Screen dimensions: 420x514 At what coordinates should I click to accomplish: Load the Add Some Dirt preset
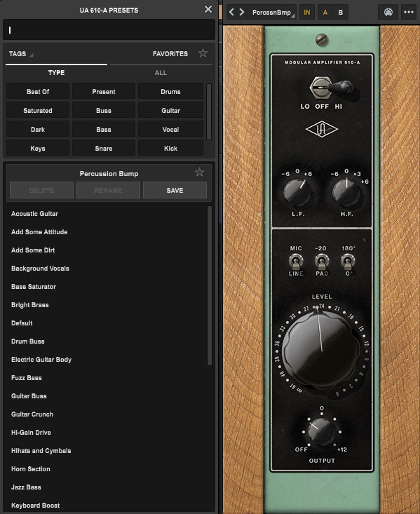pos(33,250)
